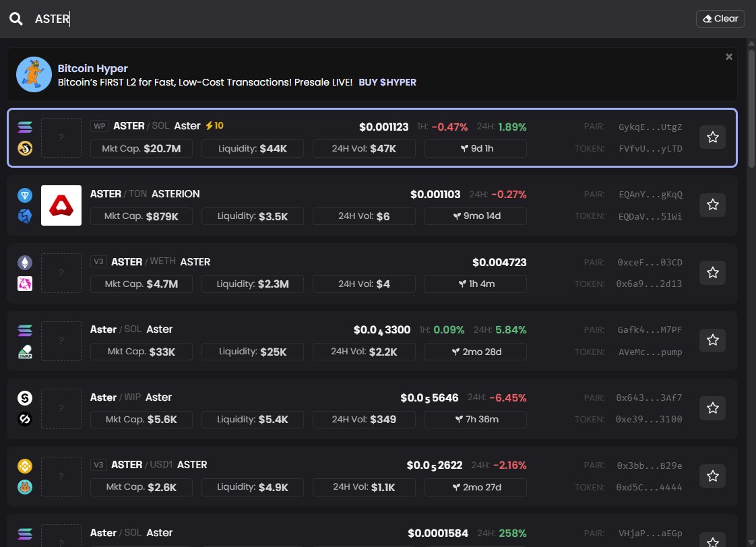
Task: Click 24H change -6.45%
Action: (x=508, y=397)
